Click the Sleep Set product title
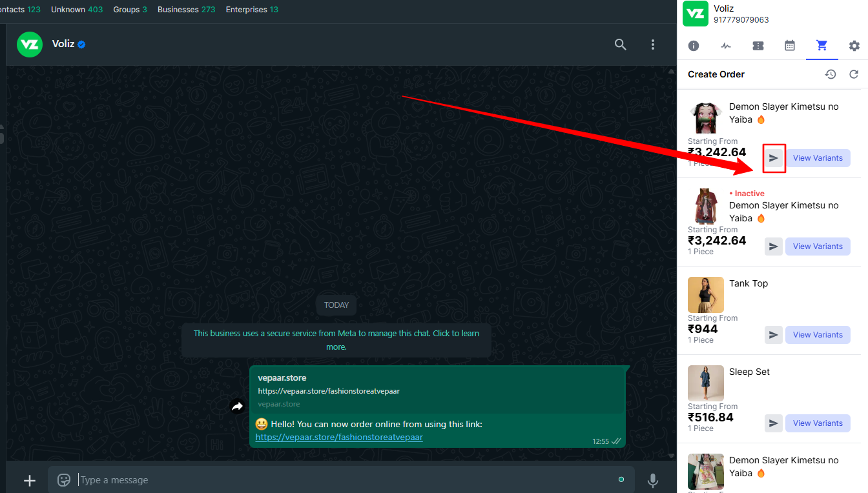 tap(749, 372)
